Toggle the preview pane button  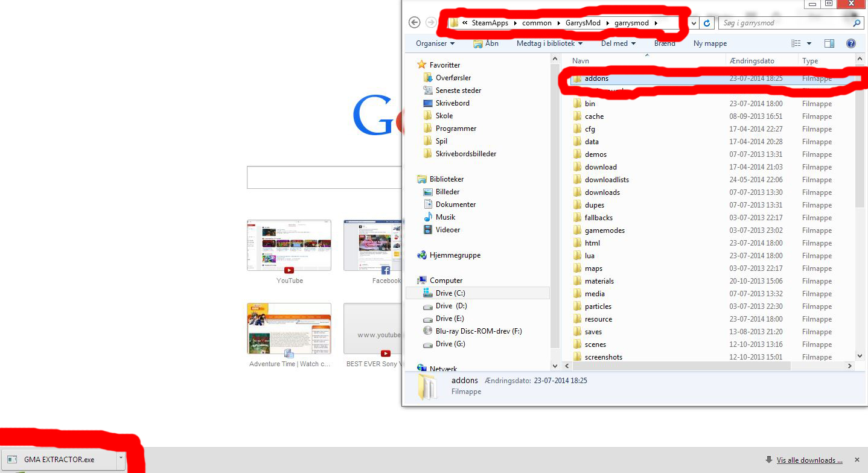click(x=829, y=43)
